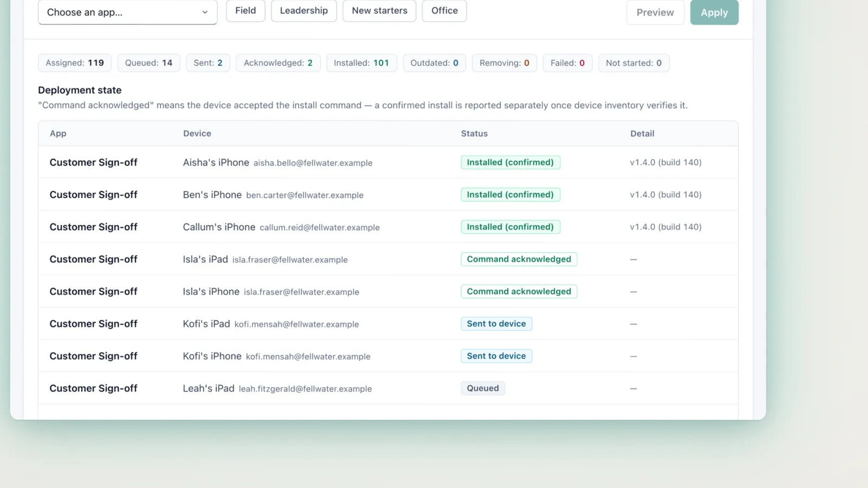Click the Failed: 0 counter chip
Viewport: 868px width, 488px height.
[x=567, y=63]
